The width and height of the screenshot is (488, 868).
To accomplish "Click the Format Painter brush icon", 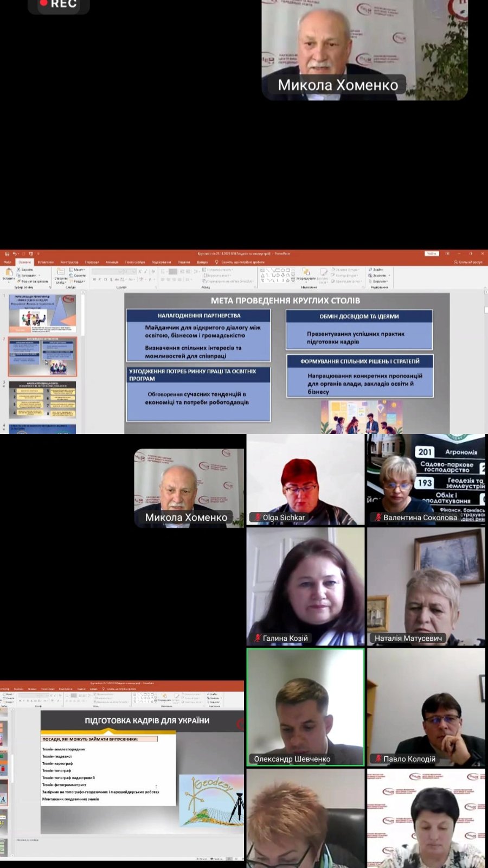I will (18, 282).
